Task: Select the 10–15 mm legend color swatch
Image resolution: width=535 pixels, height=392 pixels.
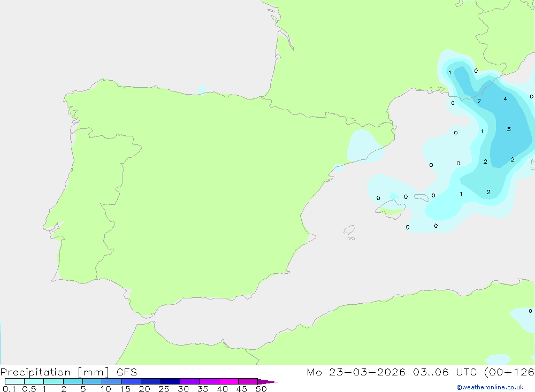Action: [112, 381]
